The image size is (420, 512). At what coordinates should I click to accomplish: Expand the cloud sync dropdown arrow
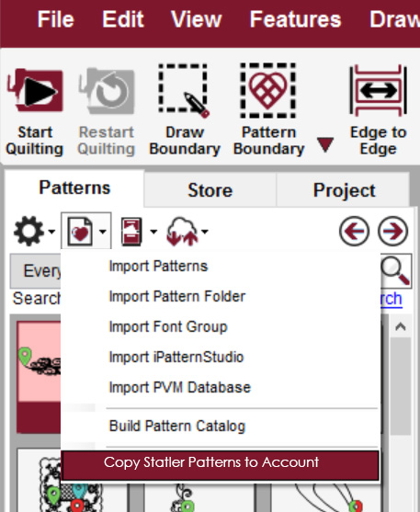click(x=205, y=232)
